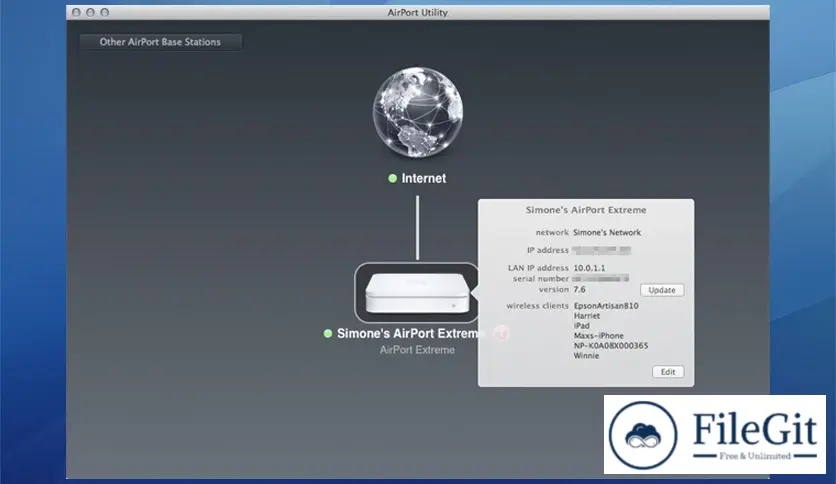Click the Edit button in popover

[x=668, y=372]
